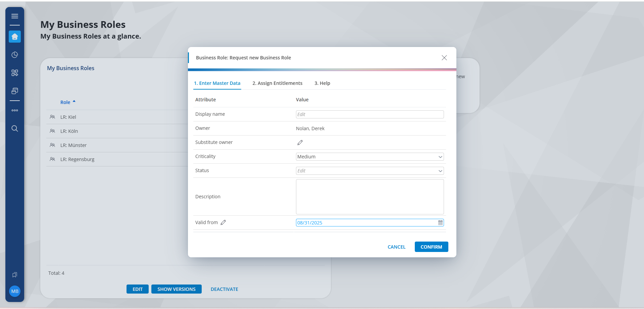Click the Display name input field
The image size is (644, 309).
point(369,114)
